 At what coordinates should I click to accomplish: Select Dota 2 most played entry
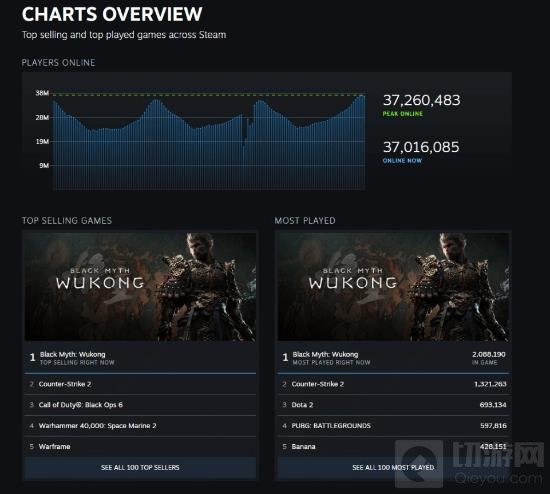click(x=393, y=405)
